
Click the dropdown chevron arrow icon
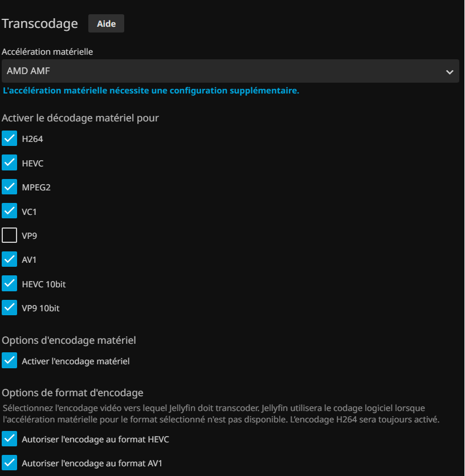tap(450, 72)
